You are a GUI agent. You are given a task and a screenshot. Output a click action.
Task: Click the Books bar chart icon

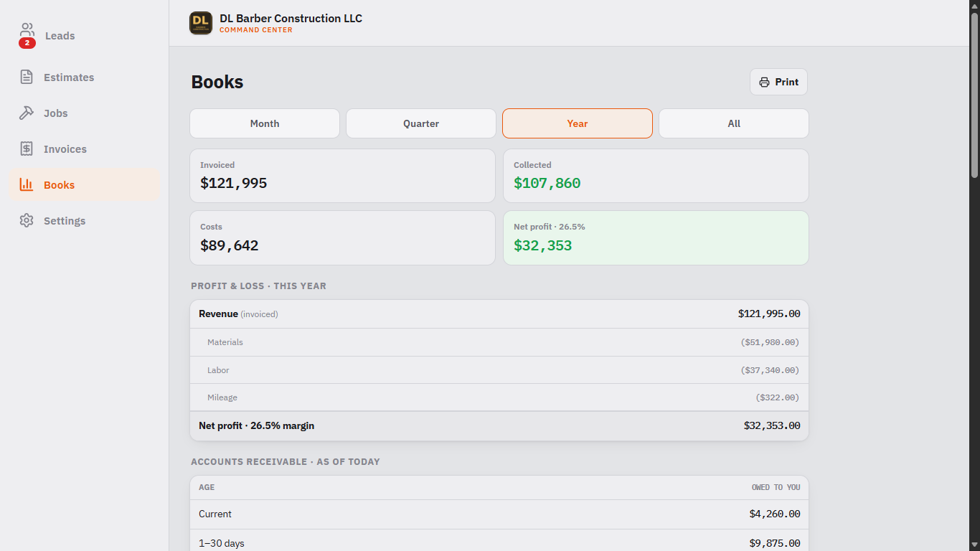(x=27, y=184)
